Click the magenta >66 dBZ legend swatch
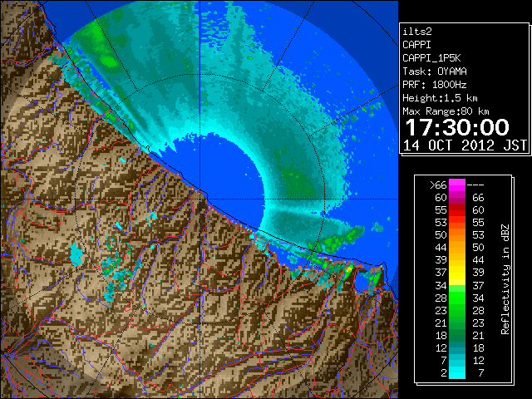The height and width of the screenshot is (399, 532). click(457, 185)
